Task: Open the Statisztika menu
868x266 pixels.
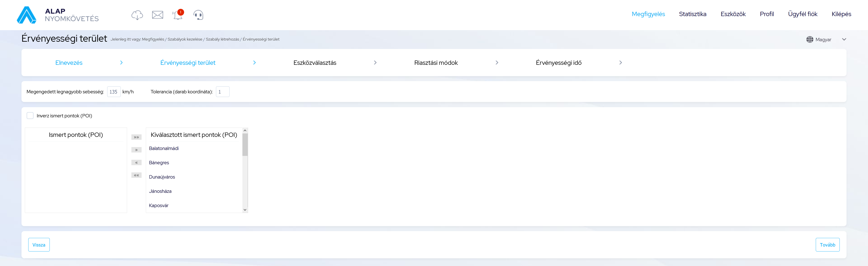Action: tap(693, 14)
